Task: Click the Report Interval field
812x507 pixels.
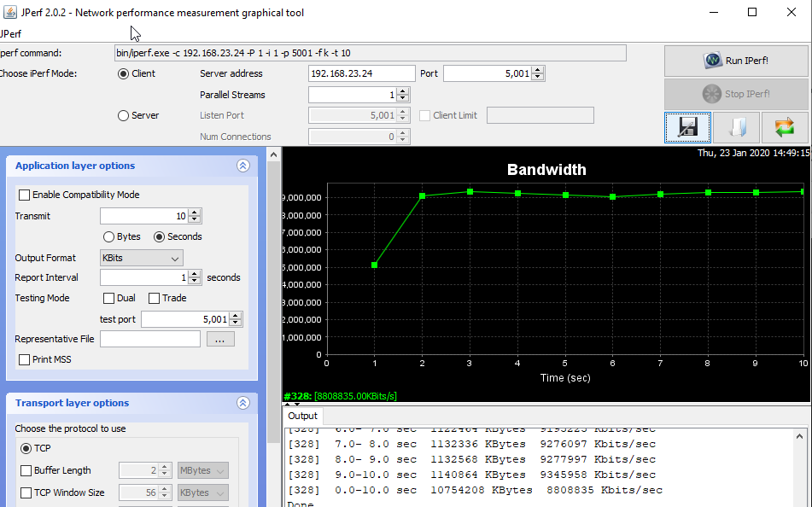Action: 144,277
